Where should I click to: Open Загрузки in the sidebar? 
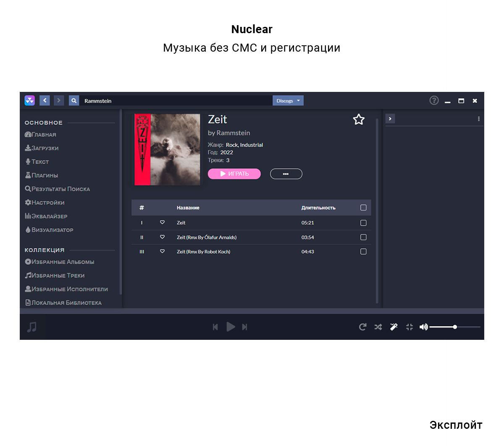[x=42, y=148]
